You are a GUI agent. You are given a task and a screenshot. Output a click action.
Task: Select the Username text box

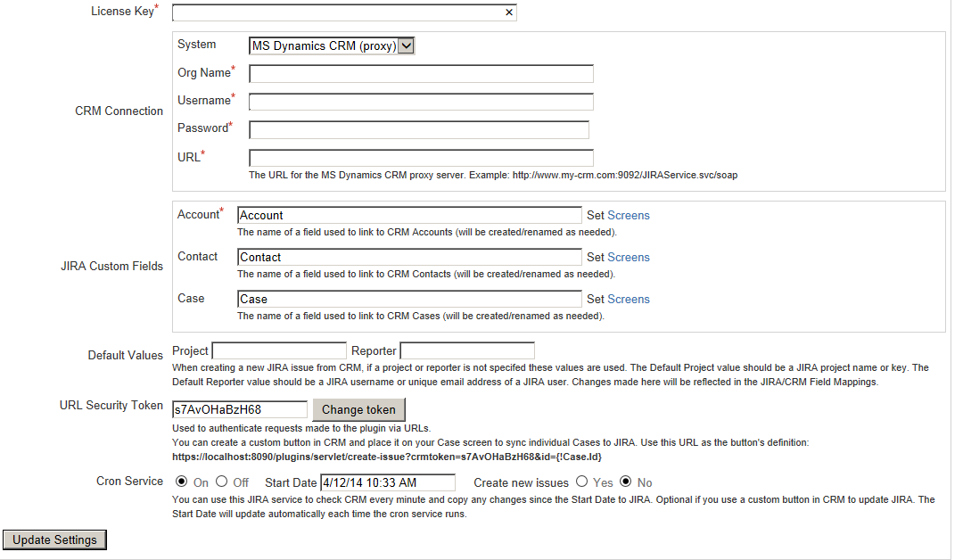click(421, 102)
